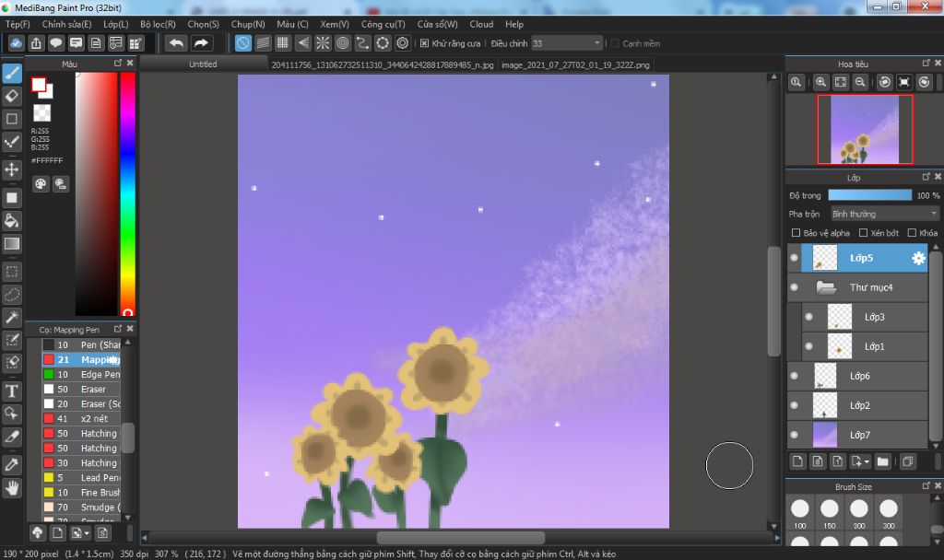Screen dimensions: 944x560
Task: Choose brush size 300 preset
Action: coord(888,513)
